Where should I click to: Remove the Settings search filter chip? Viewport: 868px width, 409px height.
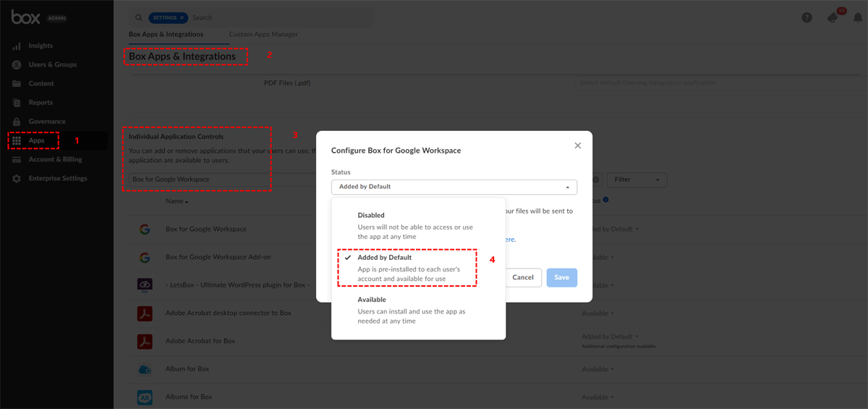(x=182, y=17)
